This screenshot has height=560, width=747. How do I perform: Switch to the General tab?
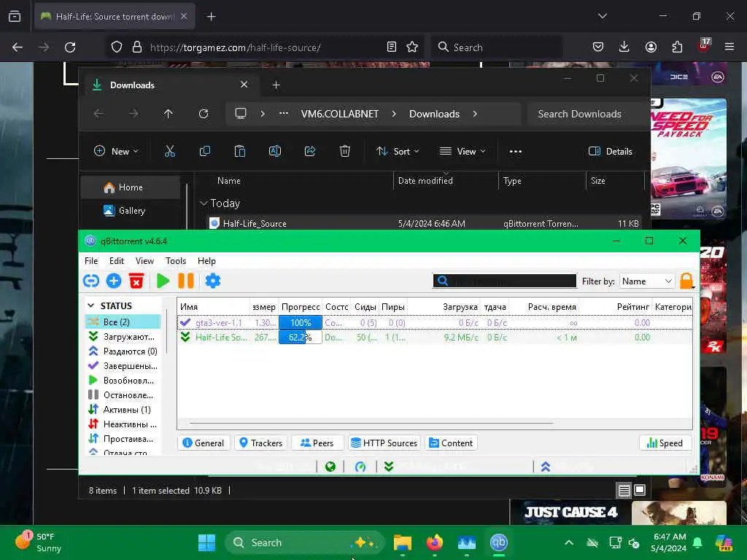pos(204,443)
